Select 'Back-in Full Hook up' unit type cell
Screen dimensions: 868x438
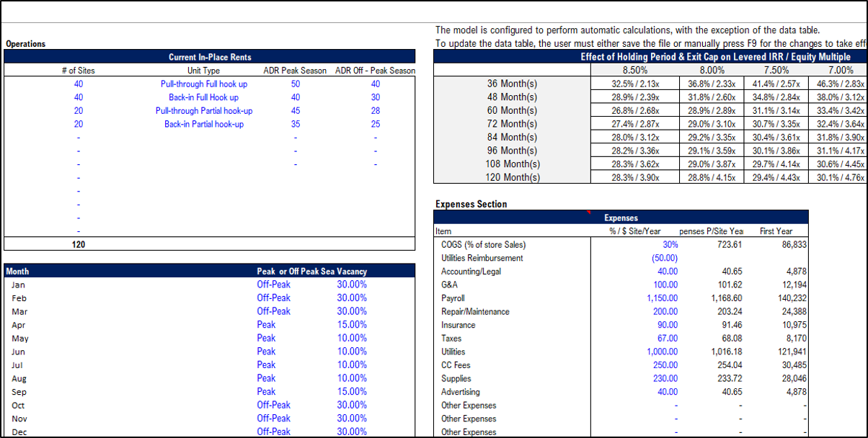pos(204,97)
